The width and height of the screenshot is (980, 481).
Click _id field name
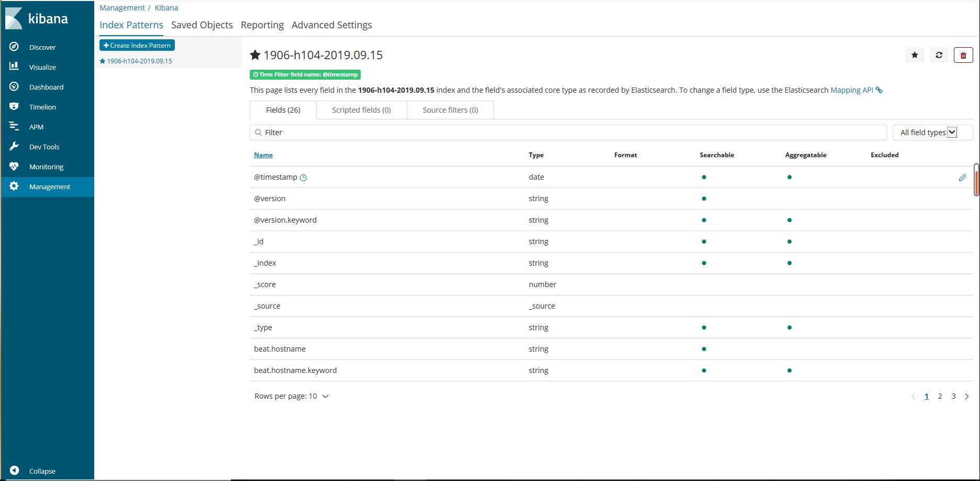point(259,242)
